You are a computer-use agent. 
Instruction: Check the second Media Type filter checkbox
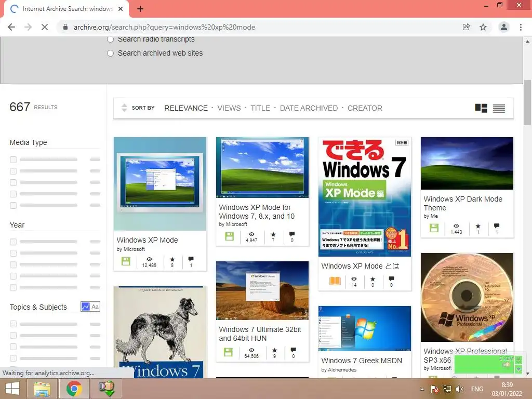point(13,171)
